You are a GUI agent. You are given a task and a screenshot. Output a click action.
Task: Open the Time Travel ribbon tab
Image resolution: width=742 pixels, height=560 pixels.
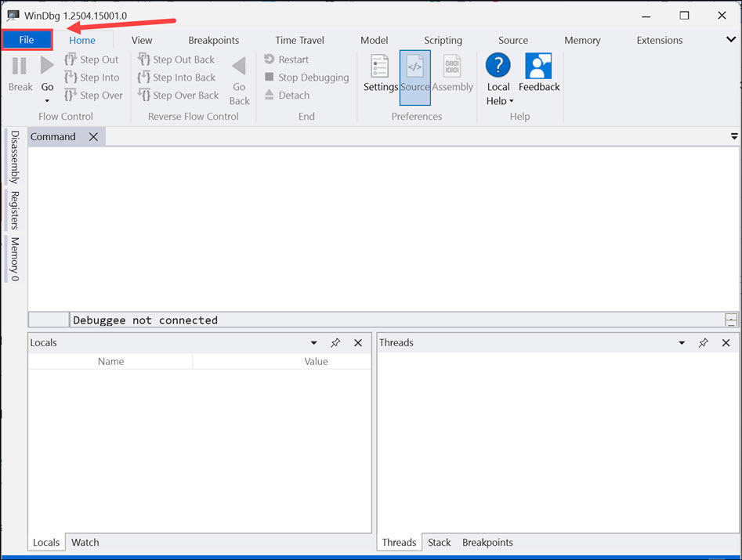300,40
